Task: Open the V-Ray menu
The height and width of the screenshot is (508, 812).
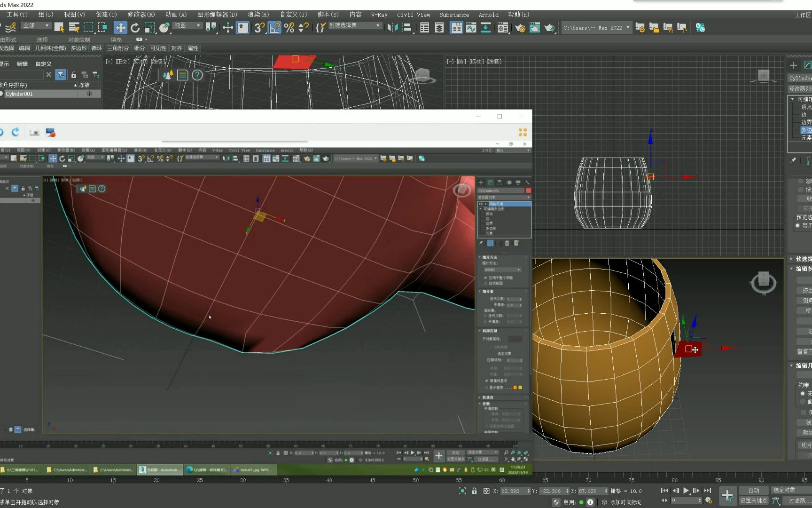Action: coord(379,15)
